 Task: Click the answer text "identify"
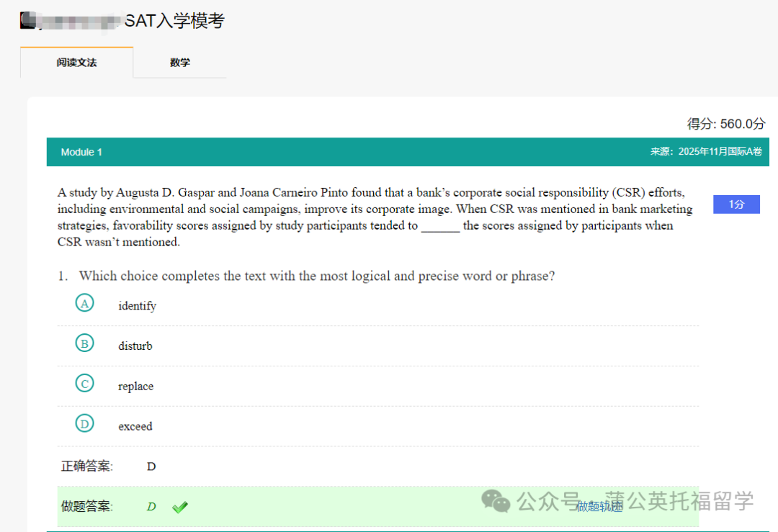click(x=137, y=306)
